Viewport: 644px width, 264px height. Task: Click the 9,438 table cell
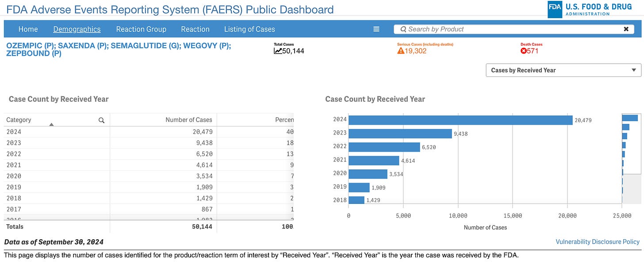163,143
